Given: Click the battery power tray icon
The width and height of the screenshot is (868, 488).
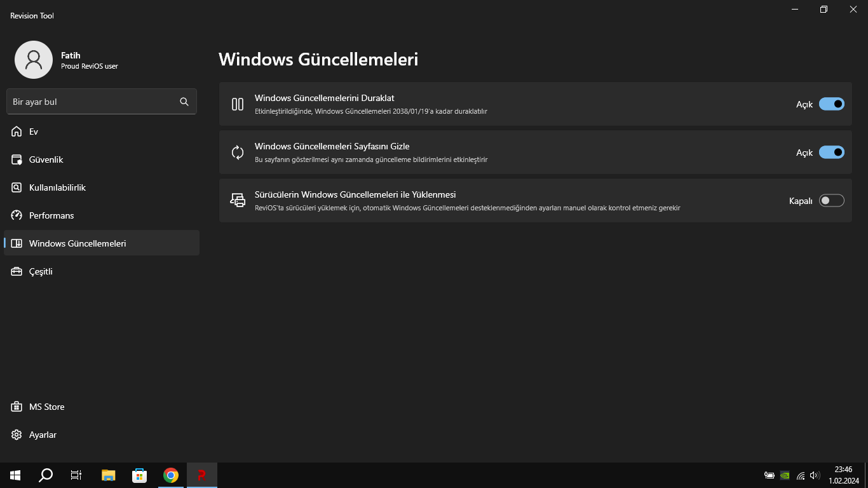Looking at the screenshot, I should (x=769, y=475).
